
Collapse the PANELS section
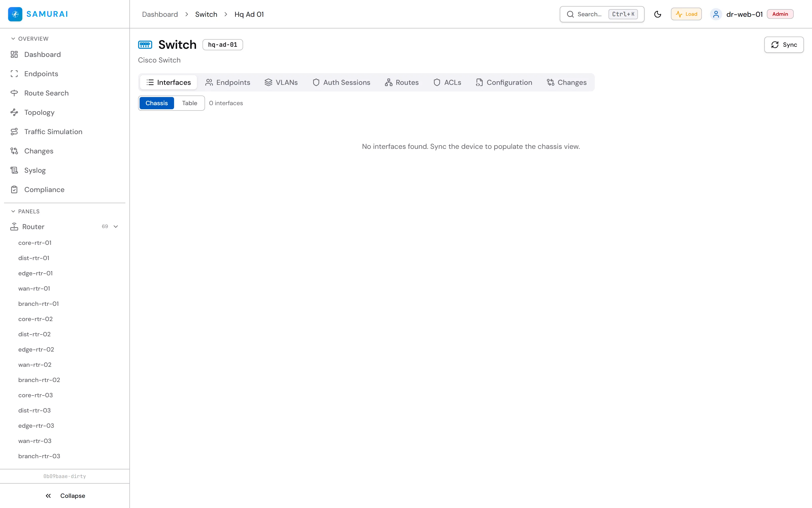[25, 211]
